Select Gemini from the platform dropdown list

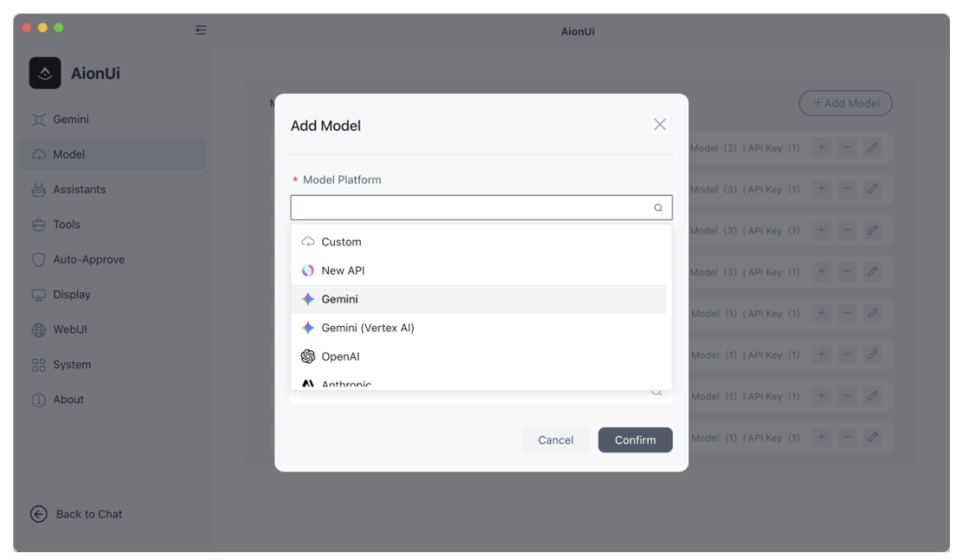click(x=340, y=299)
